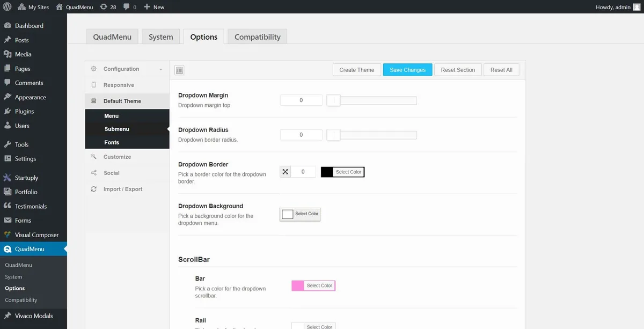The image size is (644, 329).
Task: Click the Plugins plug icon
Action: pos(8,111)
